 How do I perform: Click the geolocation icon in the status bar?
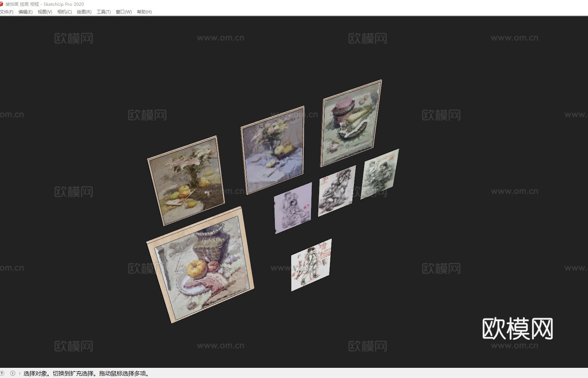pos(2,373)
